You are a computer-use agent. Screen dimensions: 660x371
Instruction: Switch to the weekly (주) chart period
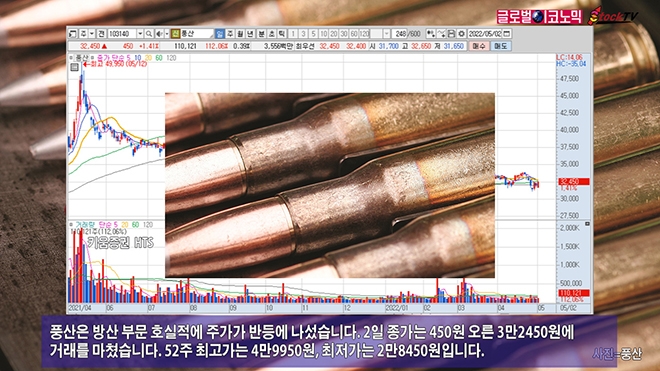[229, 34]
